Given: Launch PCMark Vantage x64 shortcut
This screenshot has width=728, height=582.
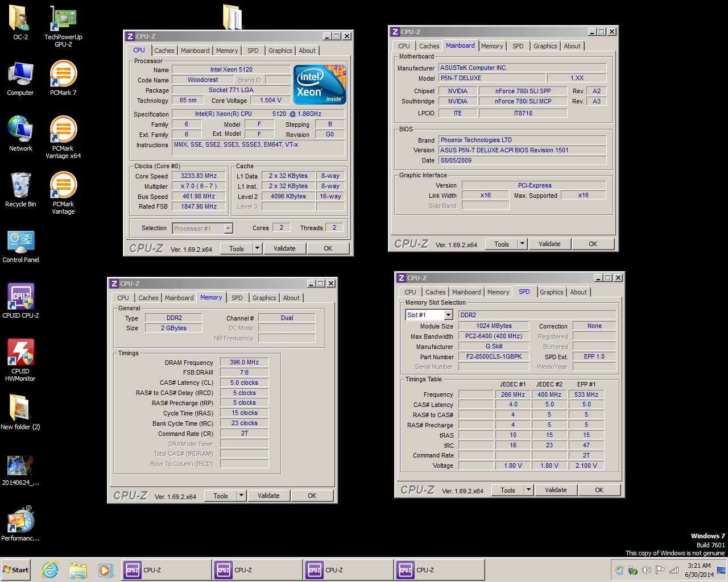Looking at the screenshot, I should click(63, 138).
